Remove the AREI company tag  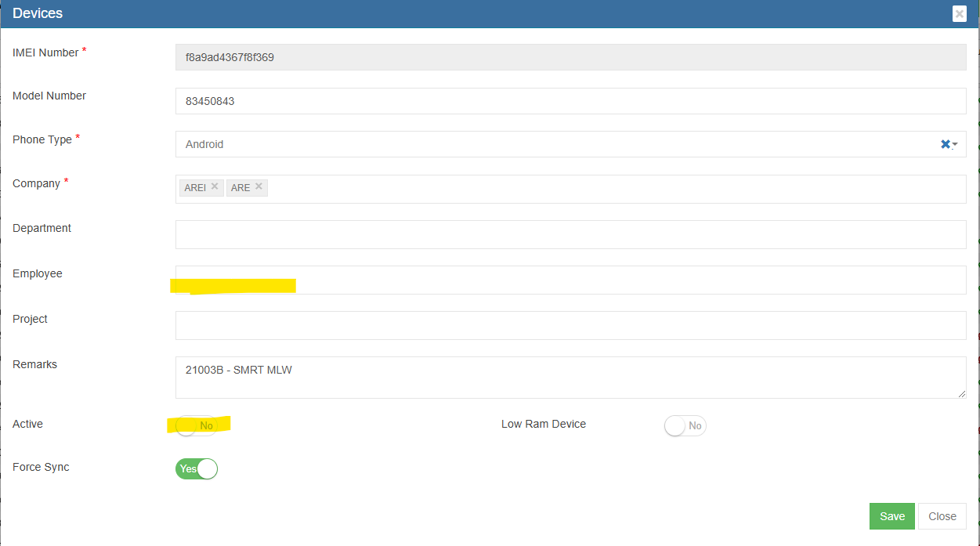[x=215, y=186]
